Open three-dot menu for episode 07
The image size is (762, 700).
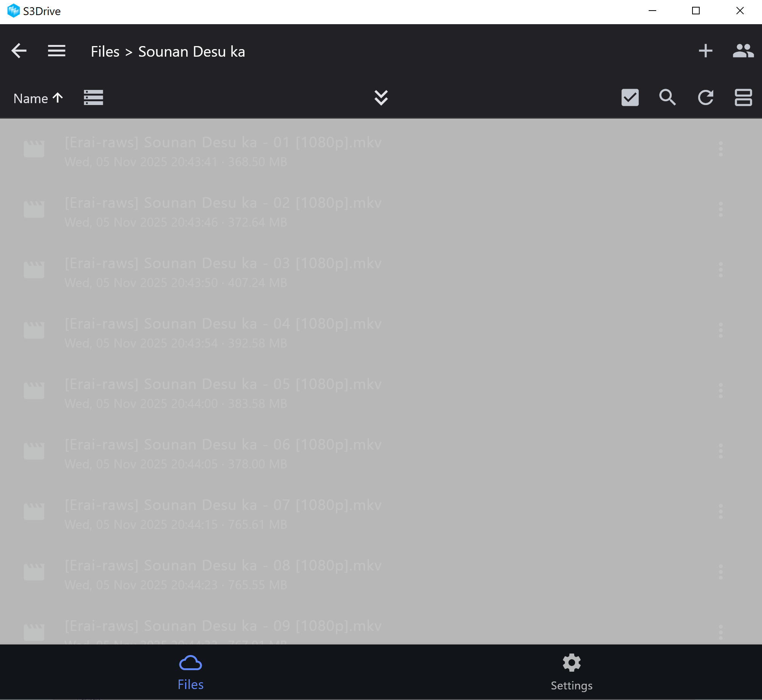720,511
